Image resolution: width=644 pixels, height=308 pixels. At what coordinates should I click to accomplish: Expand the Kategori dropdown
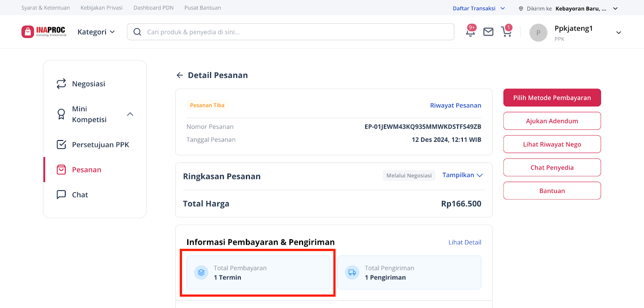point(96,32)
